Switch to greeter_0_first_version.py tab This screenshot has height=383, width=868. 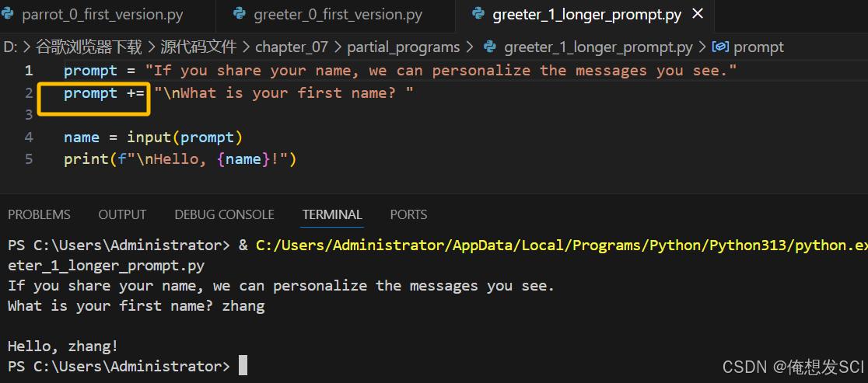click(337, 15)
